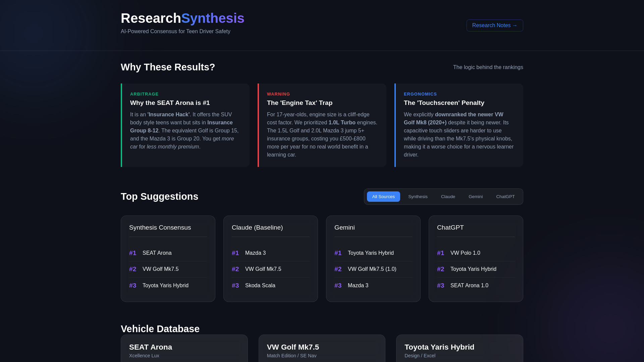
Task: Select VW Polo 1.0 in ChatGPT list
Action: pos(476,253)
